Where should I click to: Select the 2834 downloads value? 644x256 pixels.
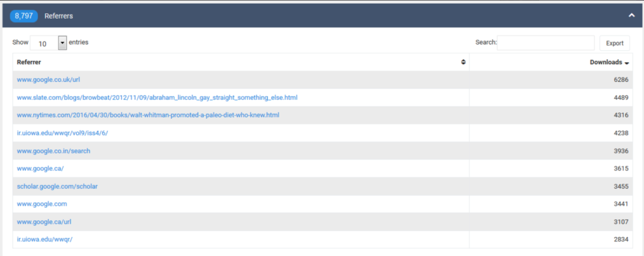[x=621, y=240]
